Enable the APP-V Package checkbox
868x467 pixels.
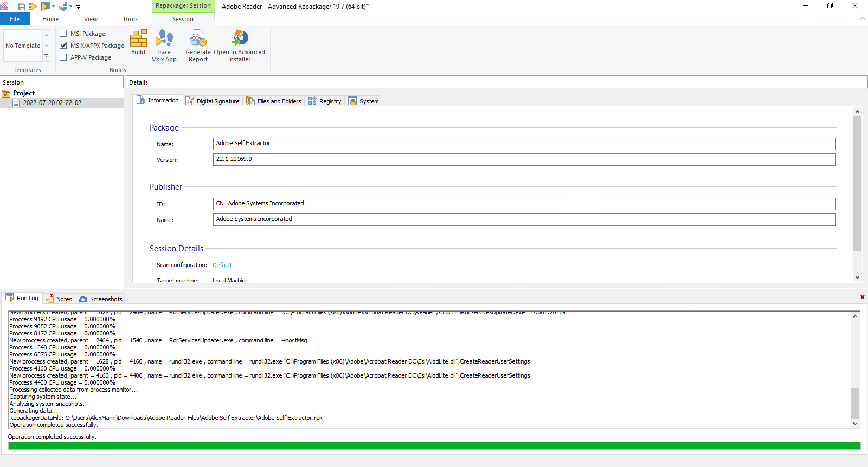(63, 57)
